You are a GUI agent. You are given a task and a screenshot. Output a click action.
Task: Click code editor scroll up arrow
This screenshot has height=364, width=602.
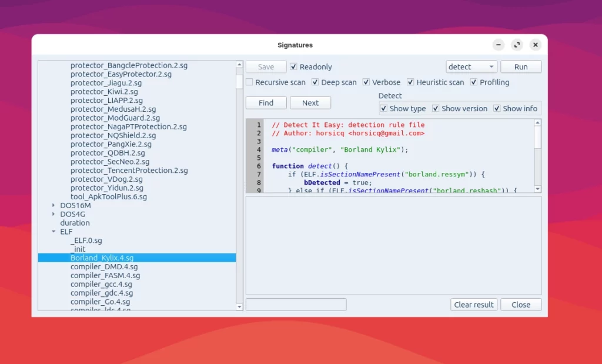click(537, 123)
